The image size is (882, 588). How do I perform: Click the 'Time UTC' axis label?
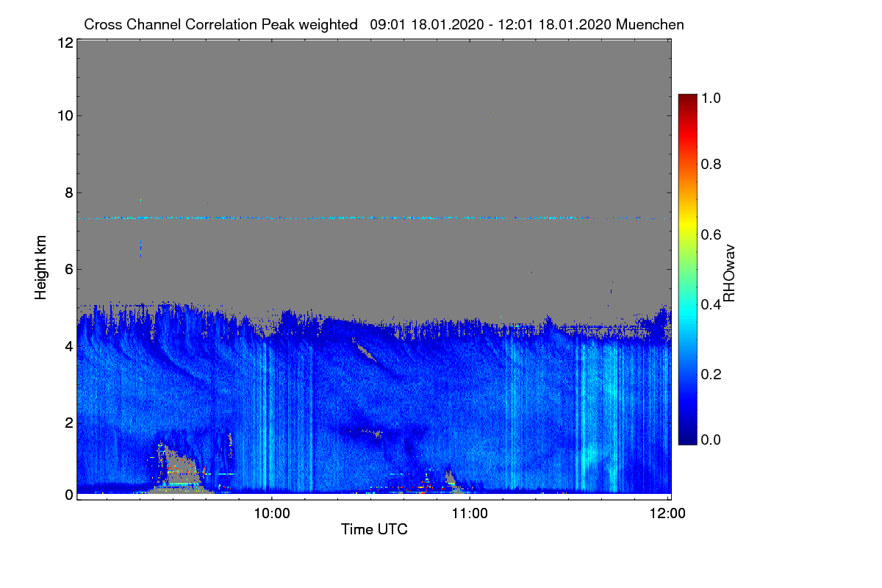click(374, 529)
